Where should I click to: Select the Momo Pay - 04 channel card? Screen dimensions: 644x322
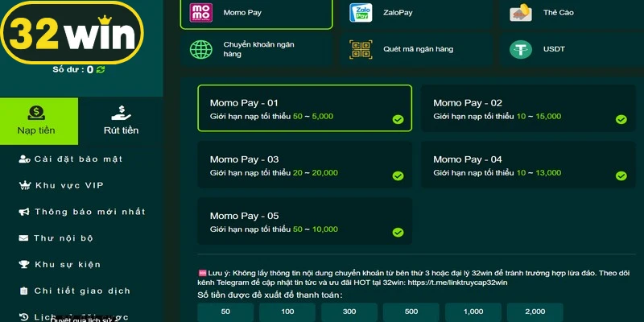(528, 165)
